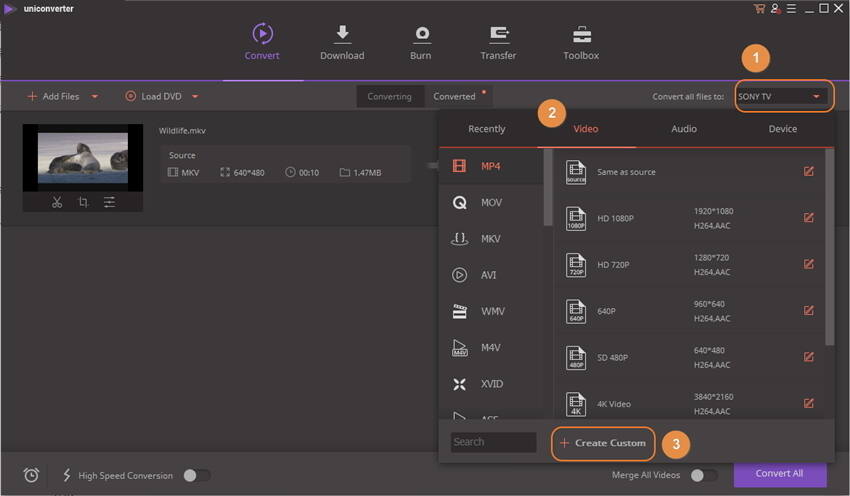Show the Converting tab
850x496 pixels.
coord(390,96)
